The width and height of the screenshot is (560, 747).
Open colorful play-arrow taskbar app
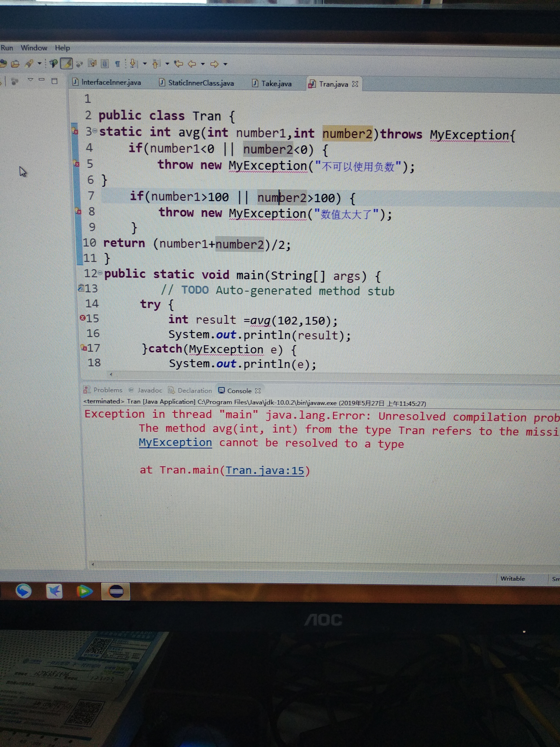[84, 591]
